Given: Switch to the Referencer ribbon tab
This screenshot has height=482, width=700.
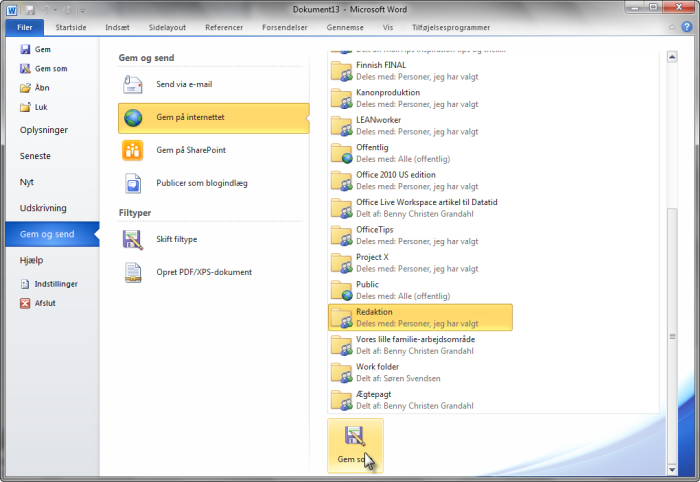Looking at the screenshot, I should point(224,27).
